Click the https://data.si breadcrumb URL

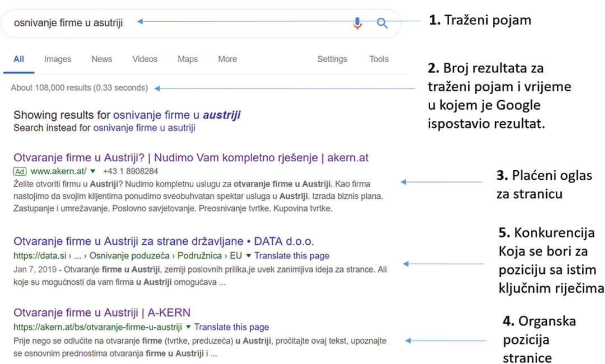(128, 256)
